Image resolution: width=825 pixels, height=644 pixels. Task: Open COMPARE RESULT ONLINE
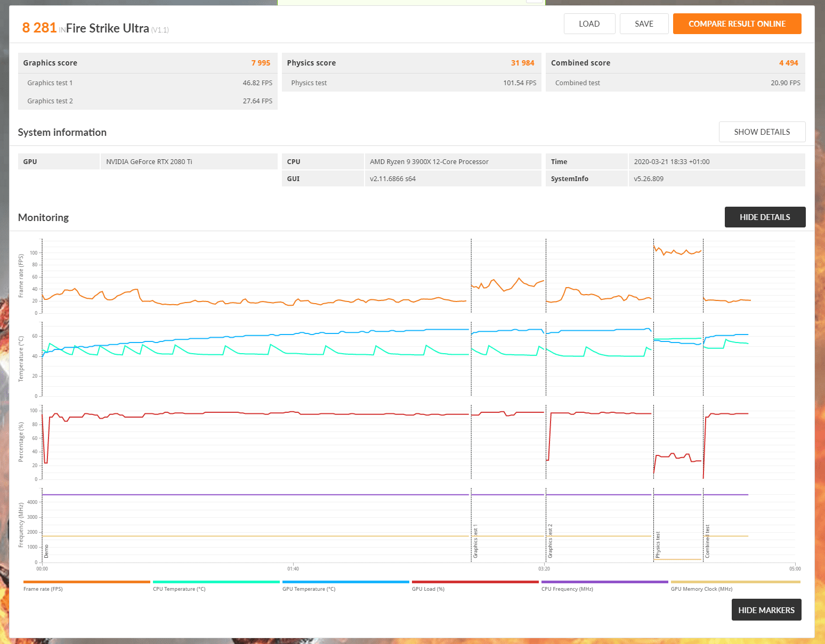(x=737, y=24)
